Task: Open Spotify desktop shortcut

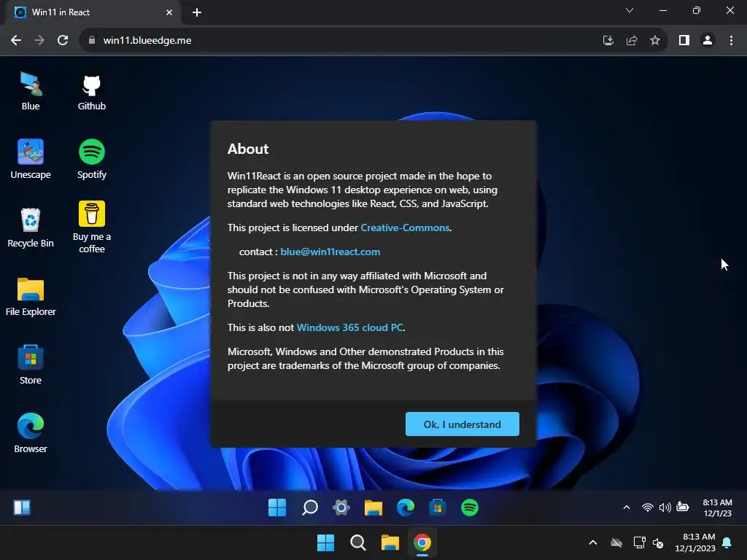Action: [91, 160]
